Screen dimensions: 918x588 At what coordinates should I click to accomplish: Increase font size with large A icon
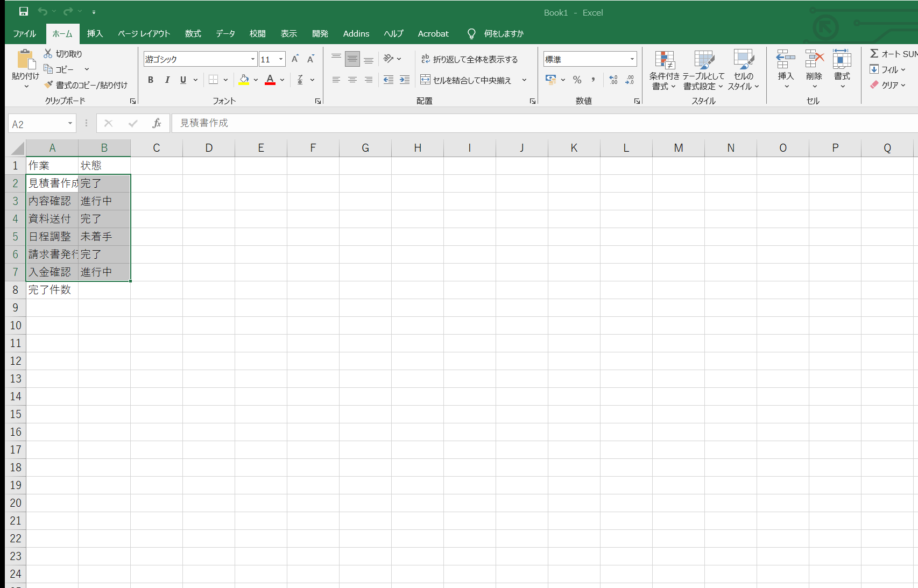click(295, 59)
